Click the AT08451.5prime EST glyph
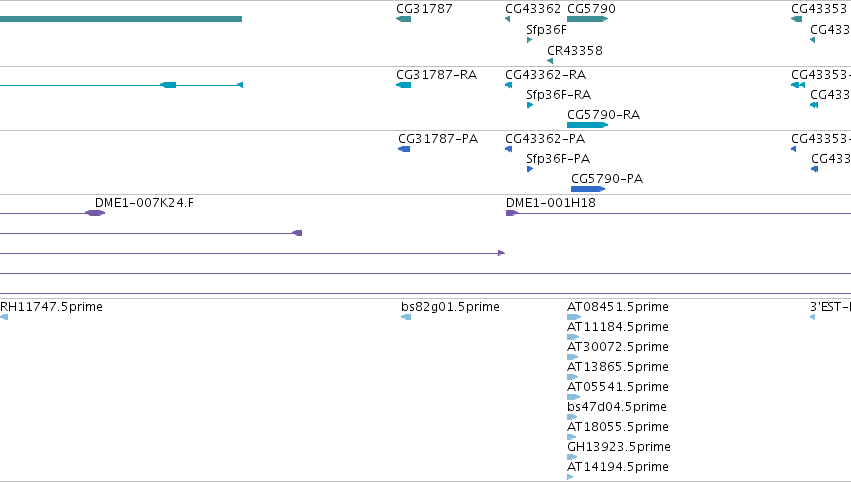 [574, 317]
